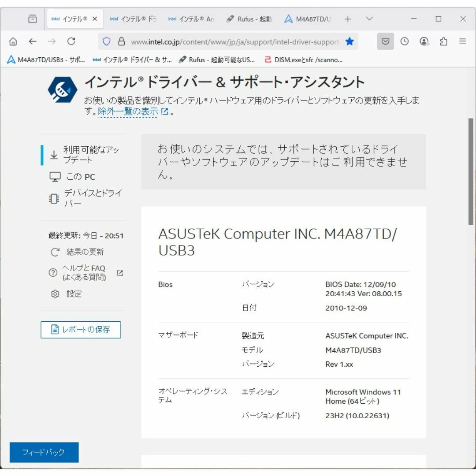Viewport: 476px width, 476px height.
Task: Click the Intel Driver Support Assistant logo
Action: (x=62, y=90)
